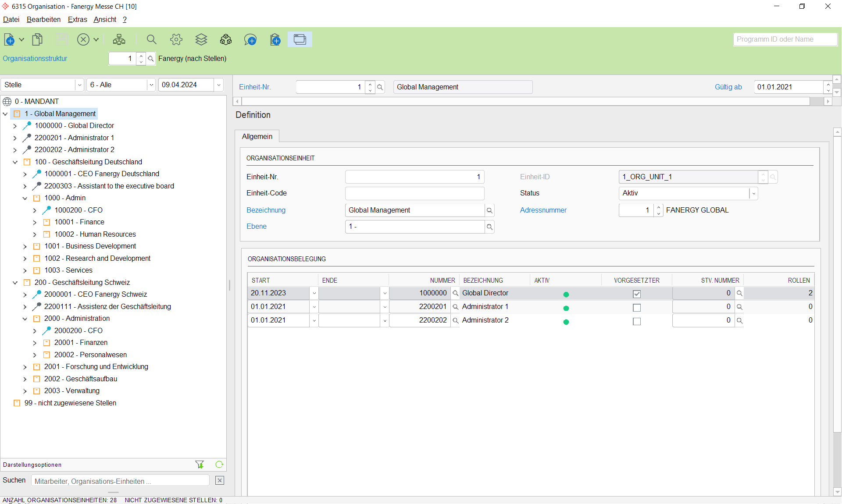Click the new document plus icon
The width and height of the screenshot is (842, 504).
click(9, 40)
